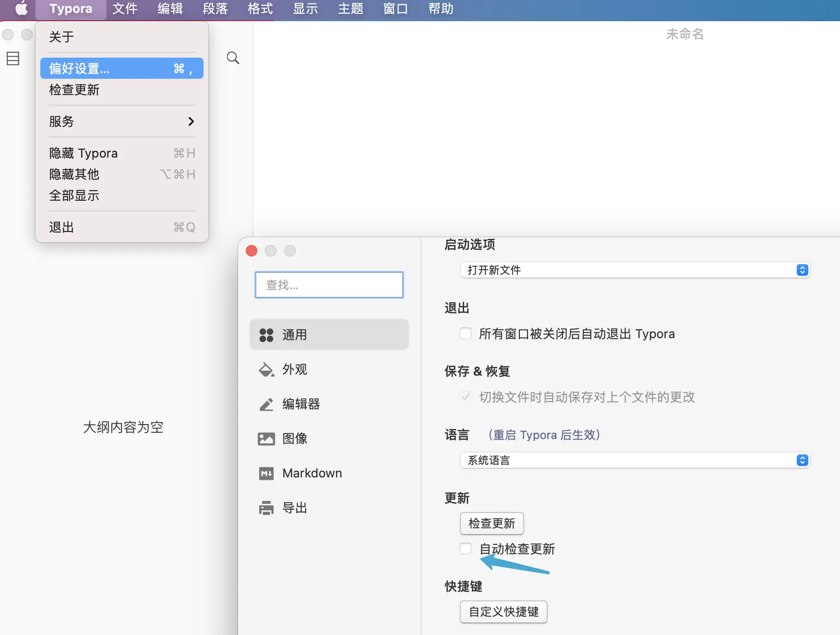840x635 pixels.
Task: Open the 格式 menu
Action: click(260, 9)
